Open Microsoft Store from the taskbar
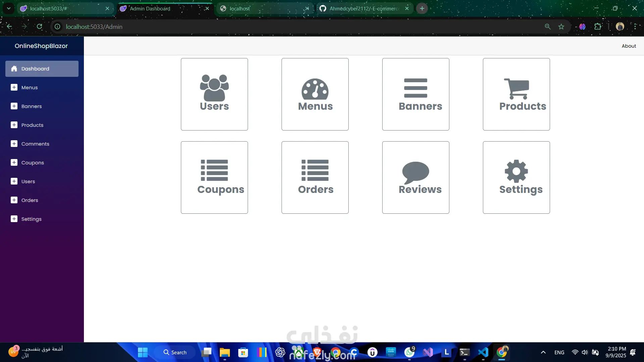 [x=243, y=352]
